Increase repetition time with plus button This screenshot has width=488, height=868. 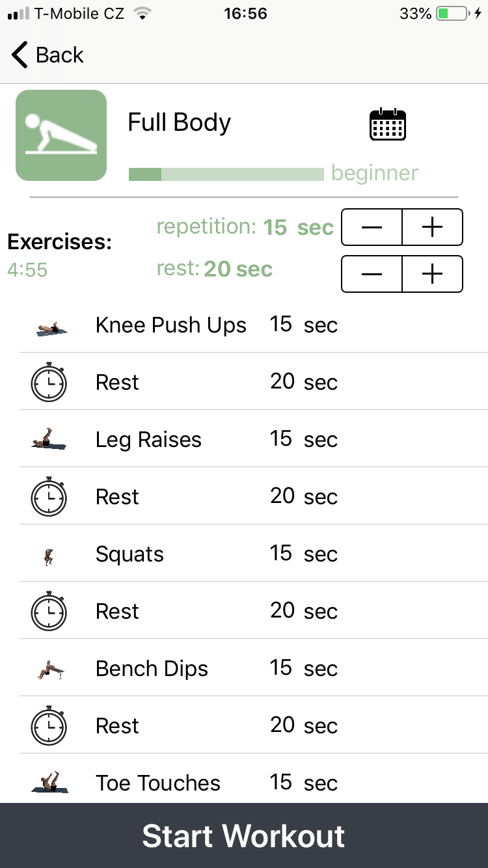pos(432,227)
